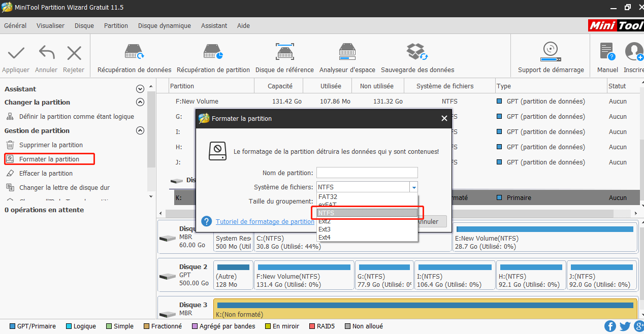Image resolution: width=644 pixels, height=334 pixels.
Task: Click the RAID5 legend color swatch
Action: (311, 326)
